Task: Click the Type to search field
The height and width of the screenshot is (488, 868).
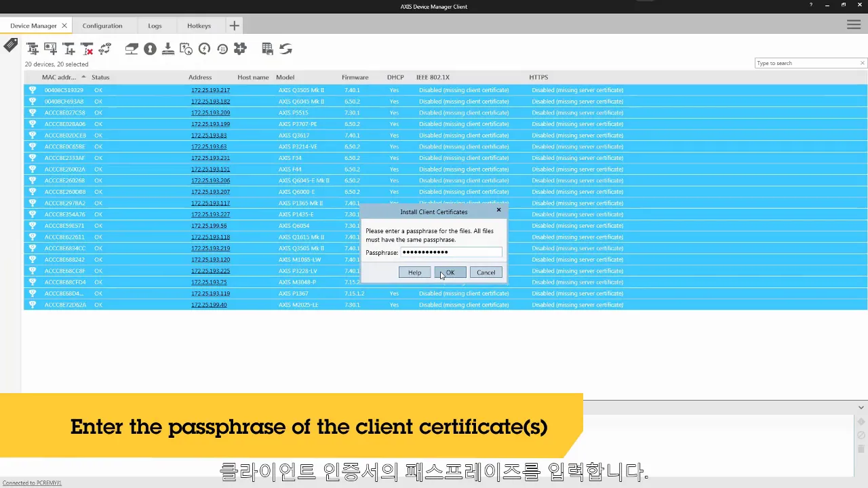Action: [806, 63]
